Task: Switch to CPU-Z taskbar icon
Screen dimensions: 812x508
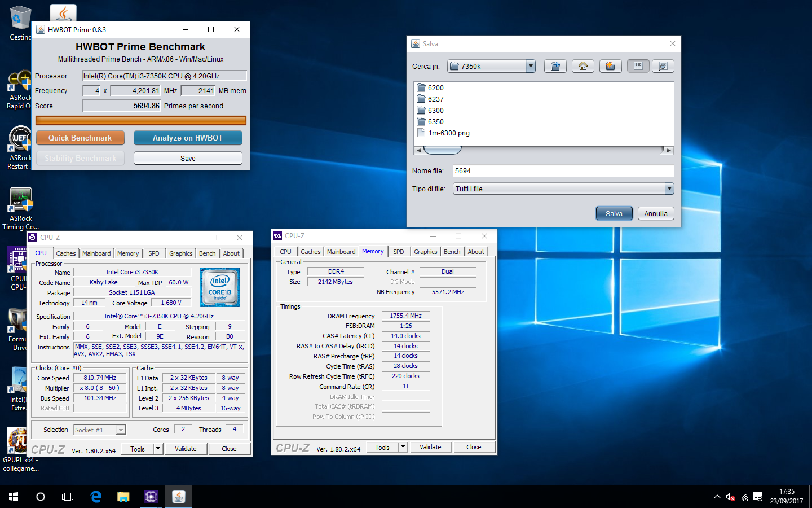Action: 151,497
